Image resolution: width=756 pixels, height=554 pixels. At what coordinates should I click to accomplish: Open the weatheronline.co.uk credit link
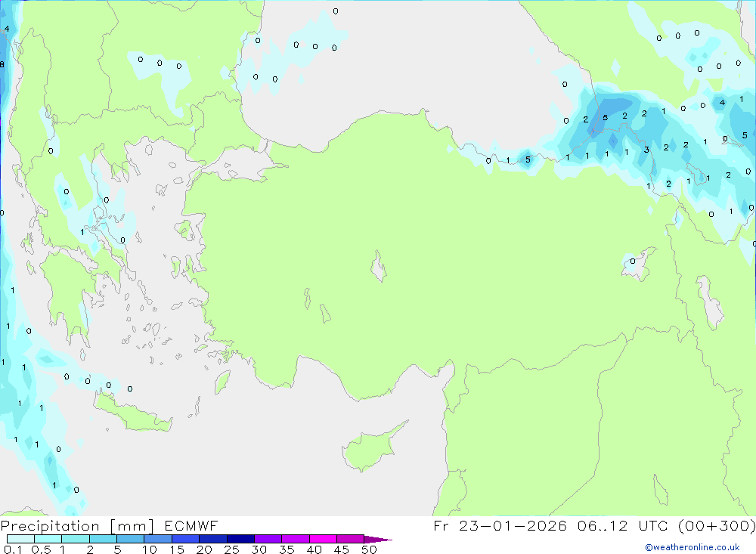coord(692,547)
